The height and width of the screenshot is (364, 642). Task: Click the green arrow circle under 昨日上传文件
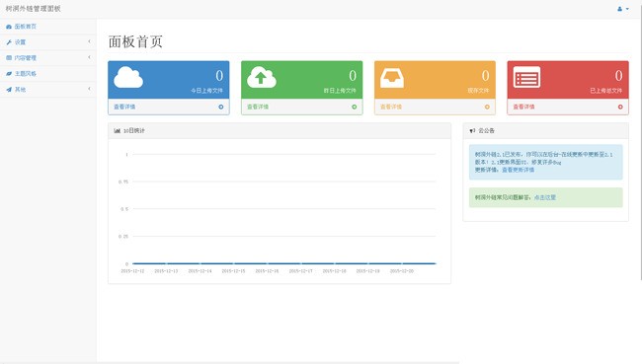coord(355,107)
